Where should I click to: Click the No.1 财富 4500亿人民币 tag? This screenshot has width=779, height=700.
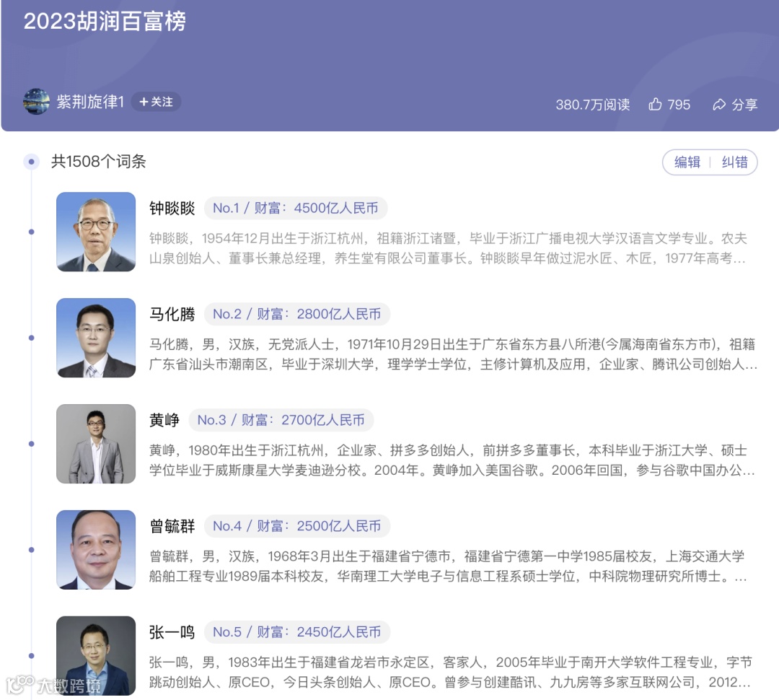point(296,208)
